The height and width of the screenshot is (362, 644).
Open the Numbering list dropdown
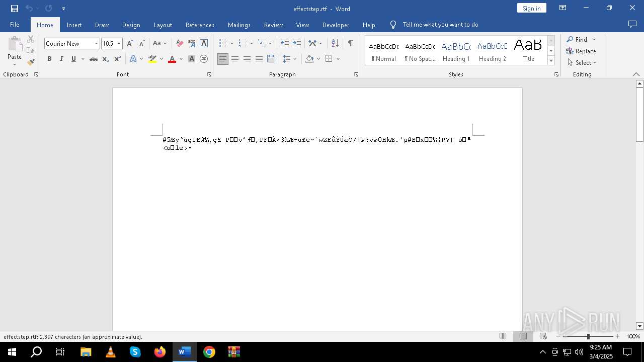[251, 43]
